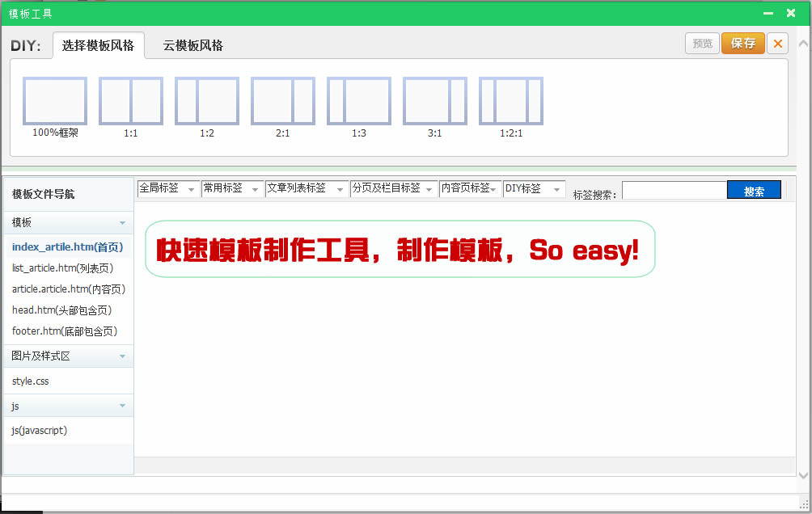Select the 100%框架 layout icon

[x=55, y=101]
